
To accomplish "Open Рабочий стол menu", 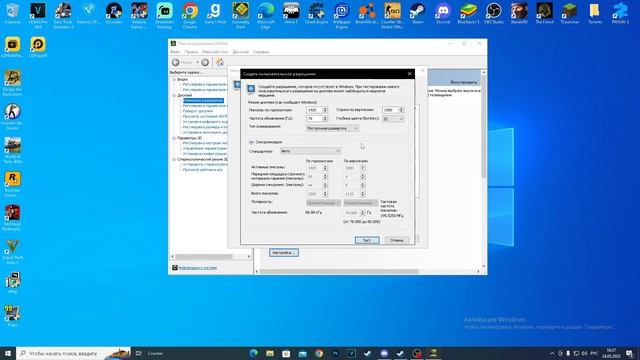I will (215, 52).
